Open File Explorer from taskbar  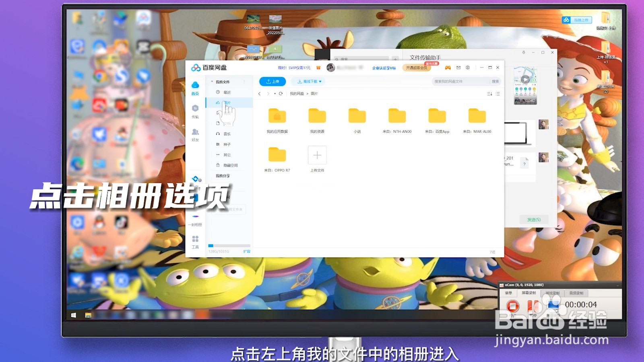pyautogui.click(x=88, y=315)
